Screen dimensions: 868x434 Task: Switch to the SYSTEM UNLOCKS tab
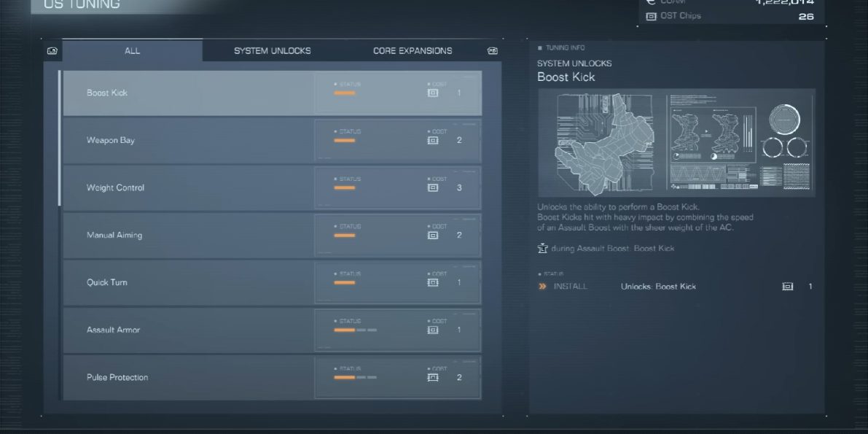pyautogui.click(x=273, y=50)
